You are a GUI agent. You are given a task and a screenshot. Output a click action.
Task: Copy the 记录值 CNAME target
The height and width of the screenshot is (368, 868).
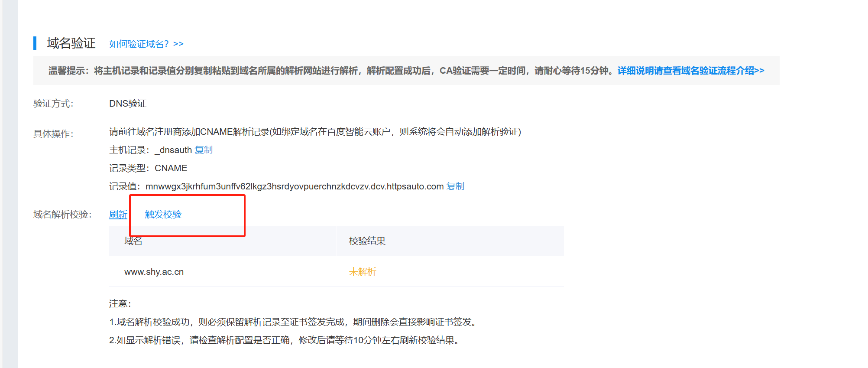[455, 186]
